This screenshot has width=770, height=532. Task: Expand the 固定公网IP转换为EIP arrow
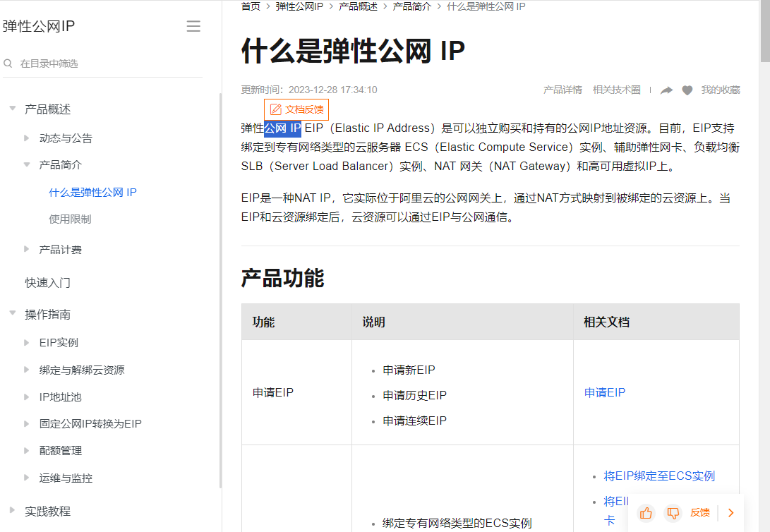[x=27, y=423]
